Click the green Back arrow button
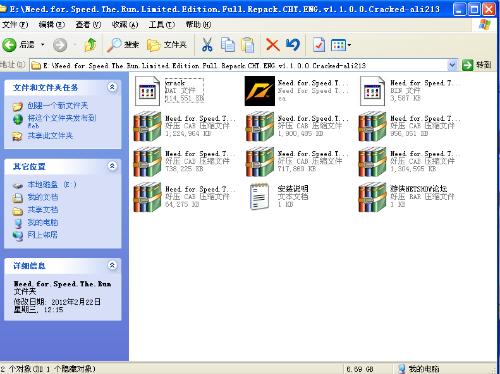The image size is (500, 374). [x=9, y=45]
